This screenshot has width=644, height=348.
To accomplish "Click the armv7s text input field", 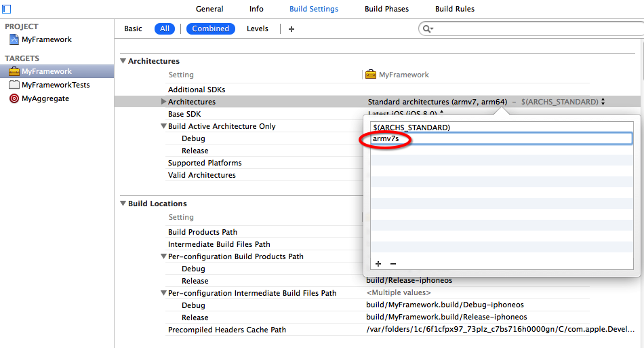I will [500, 138].
